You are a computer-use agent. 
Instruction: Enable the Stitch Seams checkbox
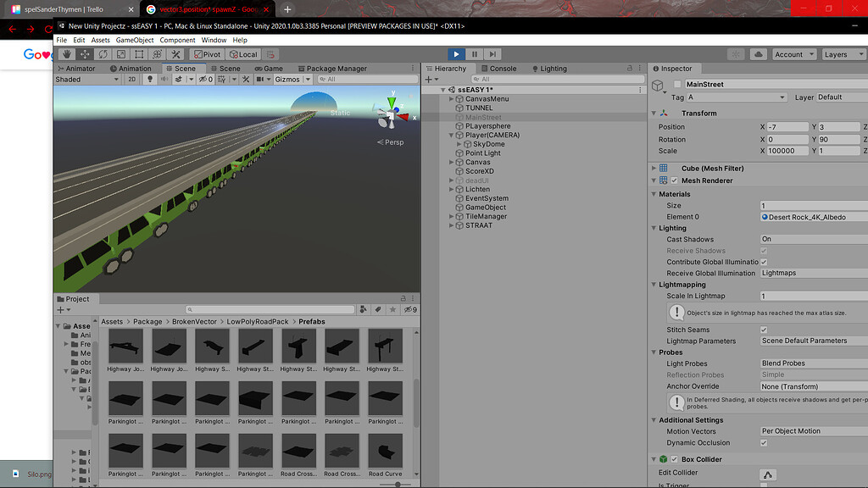(765, 330)
